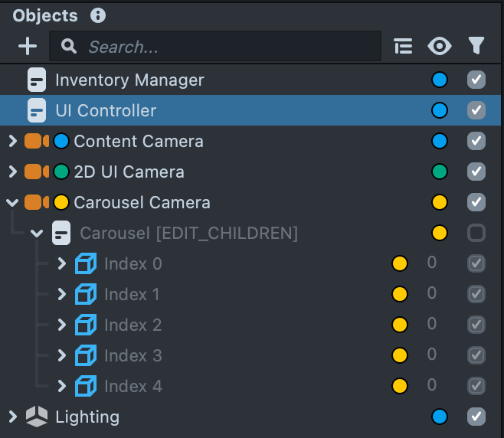Click the Inventory Manager script icon
The height and width of the screenshot is (438, 504).
pos(37,80)
